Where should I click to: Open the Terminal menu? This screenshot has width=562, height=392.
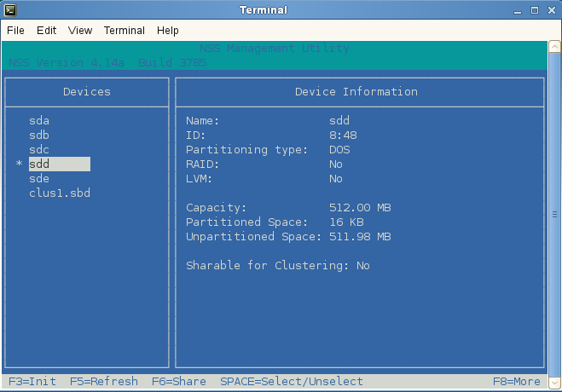(124, 31)
